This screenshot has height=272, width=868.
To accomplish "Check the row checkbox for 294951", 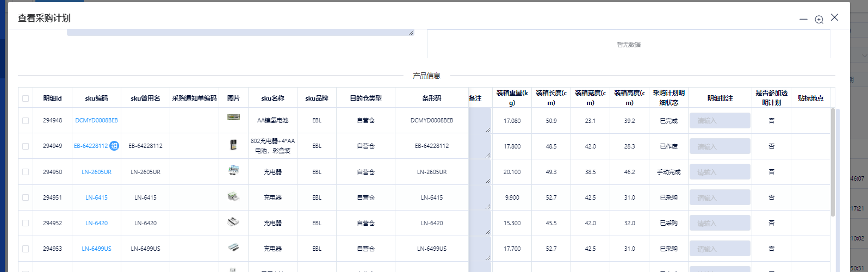I will tap(26, 197).
